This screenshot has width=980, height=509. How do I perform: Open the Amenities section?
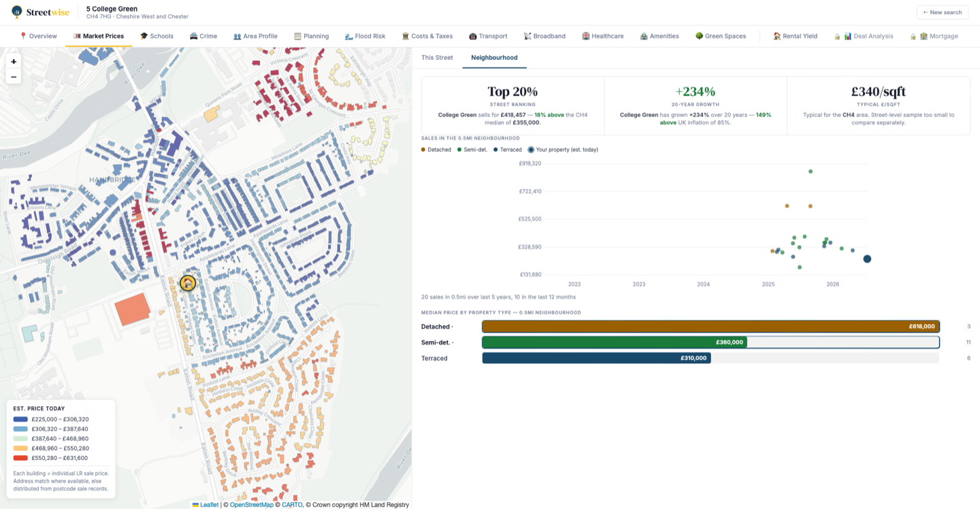point(659,36)
